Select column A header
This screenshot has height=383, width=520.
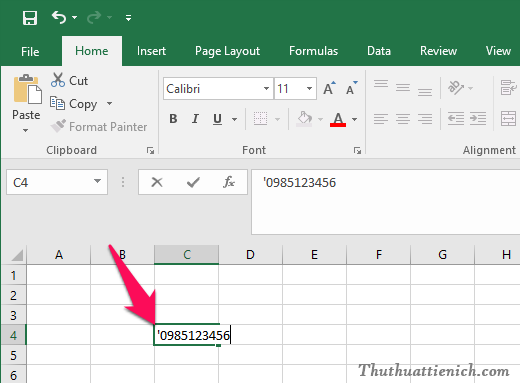(x=59, y=255)
